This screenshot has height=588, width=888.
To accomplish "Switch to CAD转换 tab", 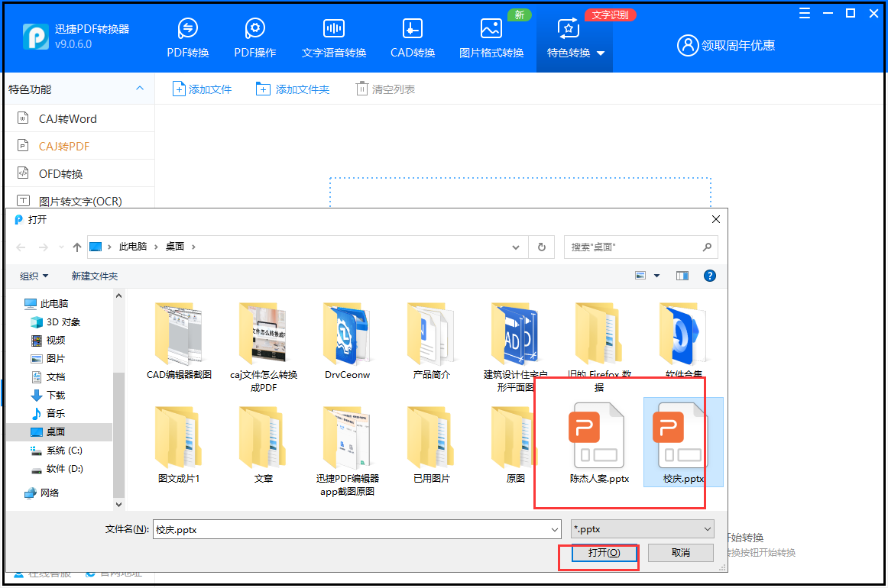I will point(413,38).
